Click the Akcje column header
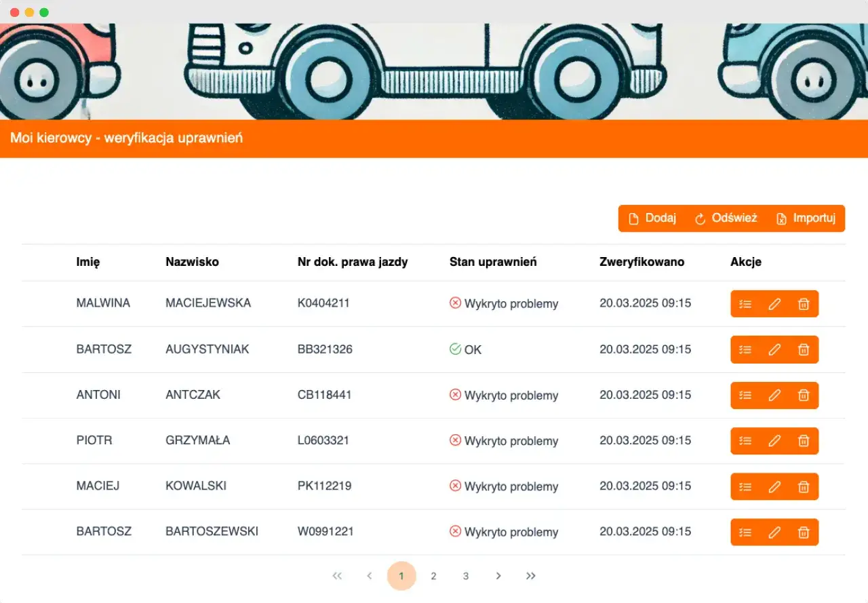This screenshot has height=603, width=868. [746, 262]
